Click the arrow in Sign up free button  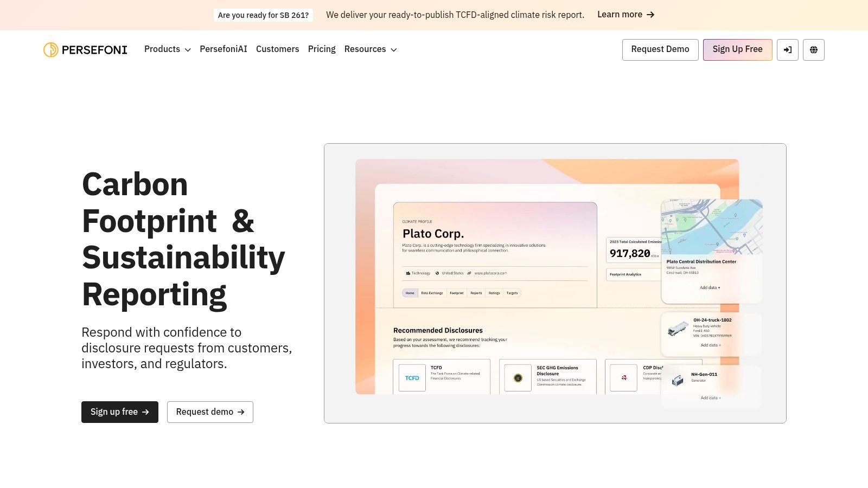pos(145,412)
